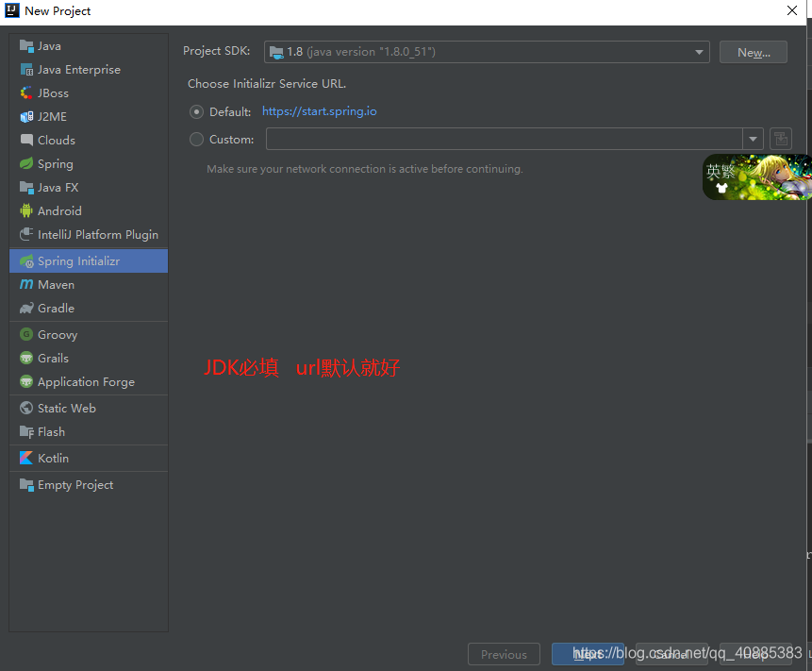Click the Groovy G icon
812x671 pixels.
tap(26, 335)
